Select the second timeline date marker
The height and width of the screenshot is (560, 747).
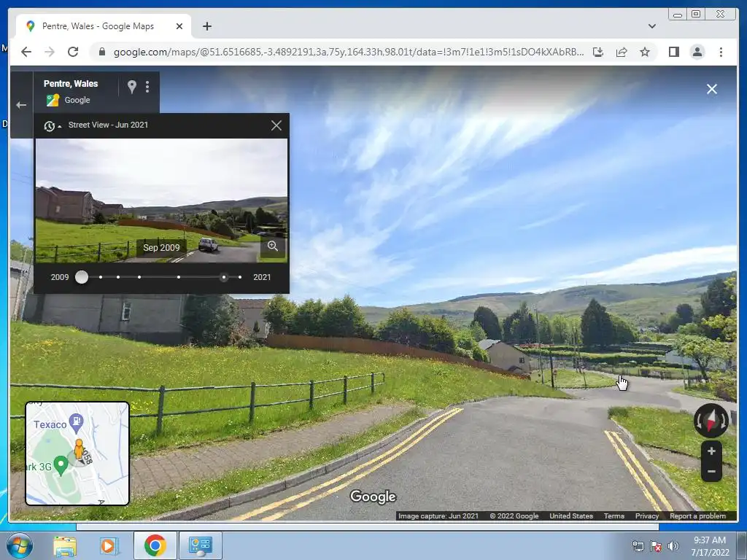(x=101, y=277)
